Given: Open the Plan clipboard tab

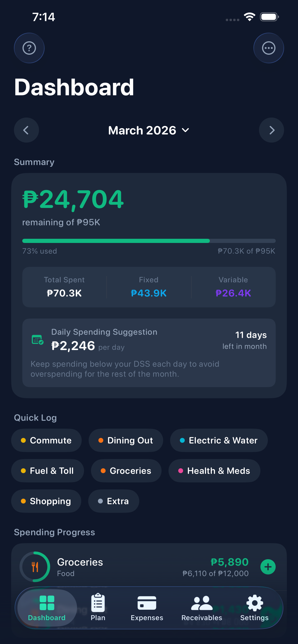Looking at the screenshot, I should point(98,607).
